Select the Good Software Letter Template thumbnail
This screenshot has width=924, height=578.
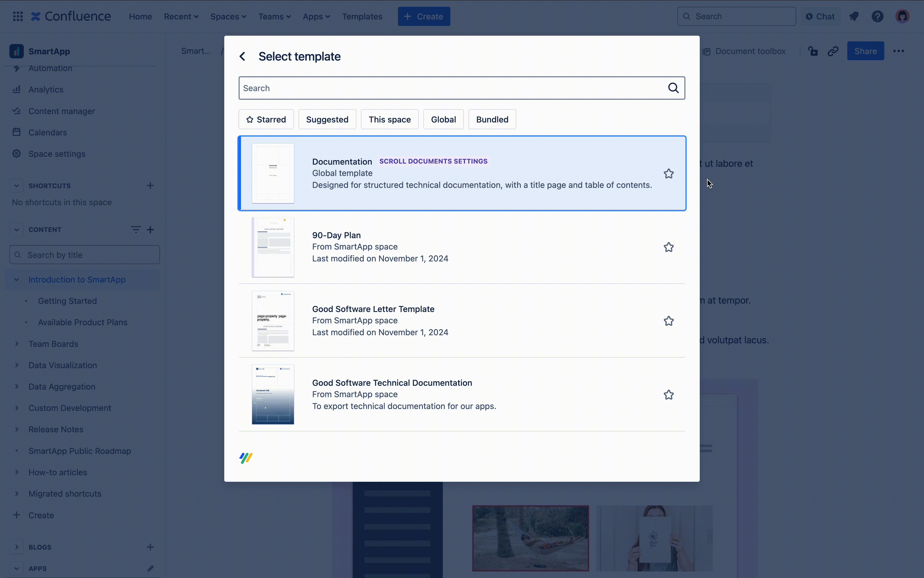(x=273, y=321)
